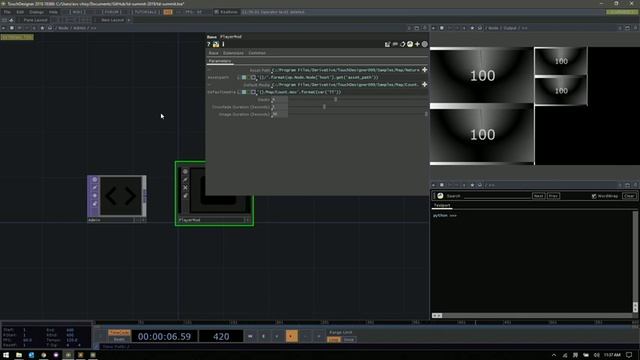Adjust the Crossfade Duration slider handle

pyautogui.click(x=324, y=107)
